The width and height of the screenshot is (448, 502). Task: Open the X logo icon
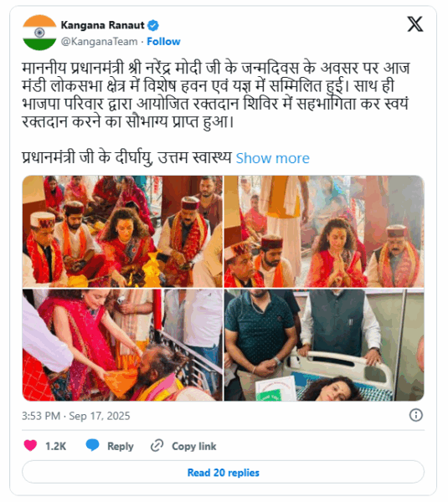pos(415,24)
